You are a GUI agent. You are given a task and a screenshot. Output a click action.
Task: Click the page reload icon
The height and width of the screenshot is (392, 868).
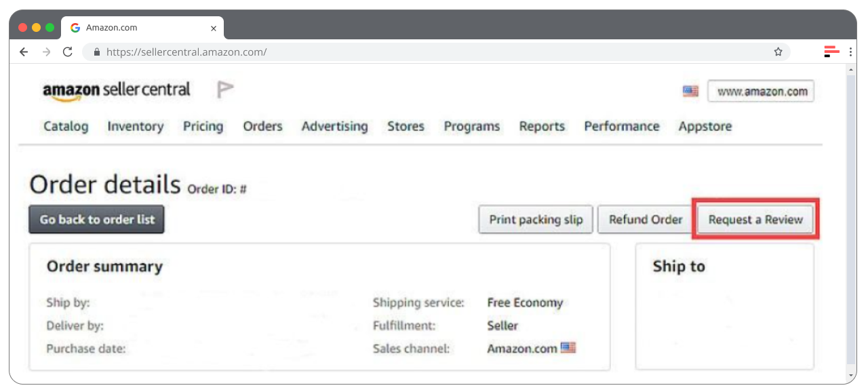click(x=67, y=51)
